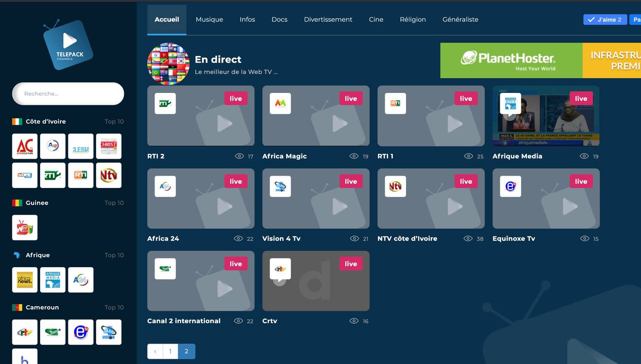Screen dimensions: 641x364
Task: Play the Africa Magic live thumbnail
Action: tap(316, 116)
